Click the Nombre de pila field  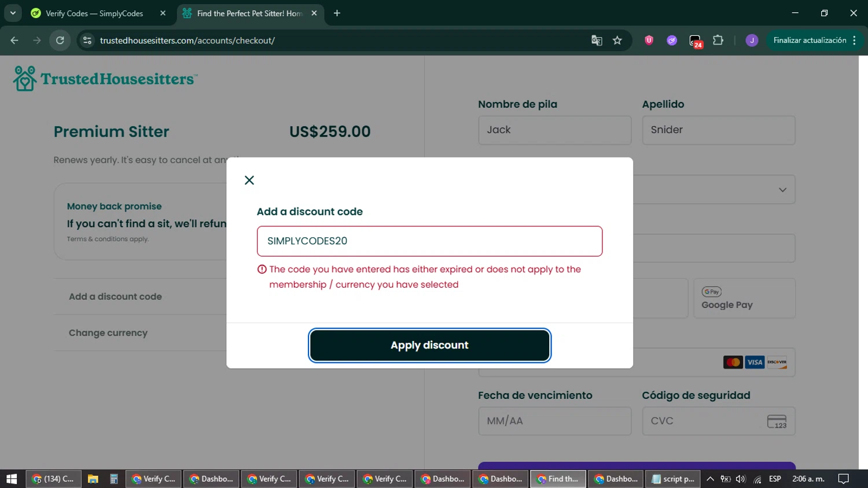554,130
